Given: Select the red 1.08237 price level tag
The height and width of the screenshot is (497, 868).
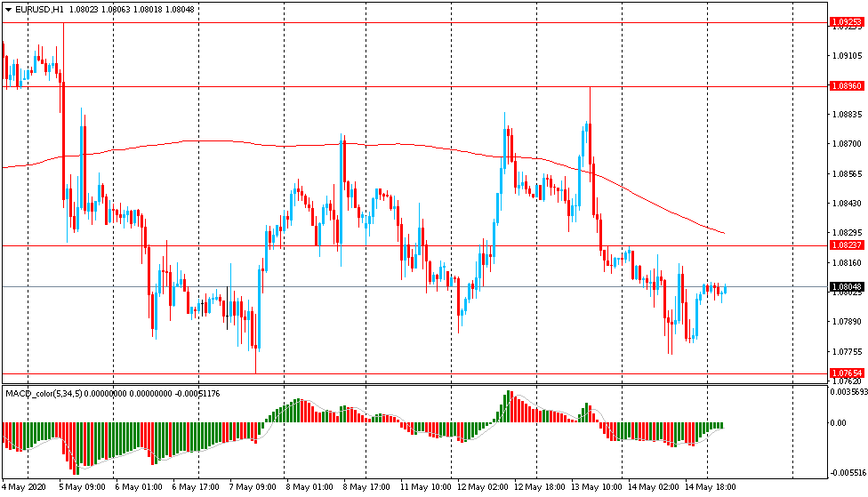Looking at the screenshot, I should [847, 244].
